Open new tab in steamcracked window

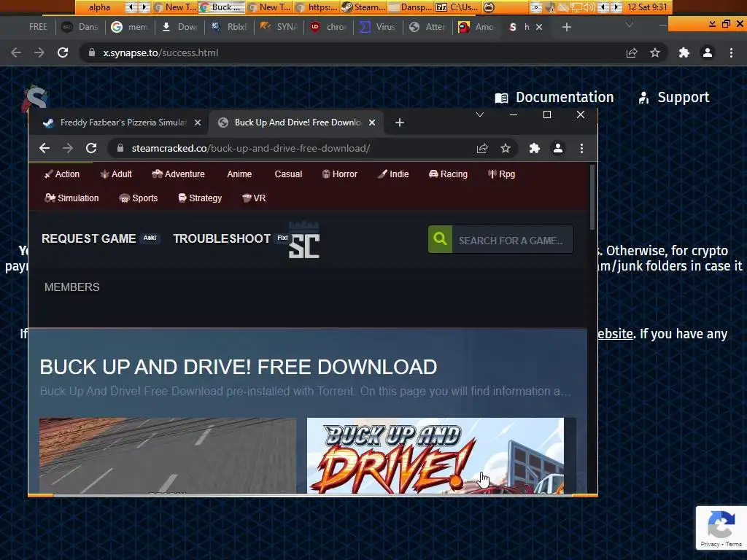[x=400, y=122]
